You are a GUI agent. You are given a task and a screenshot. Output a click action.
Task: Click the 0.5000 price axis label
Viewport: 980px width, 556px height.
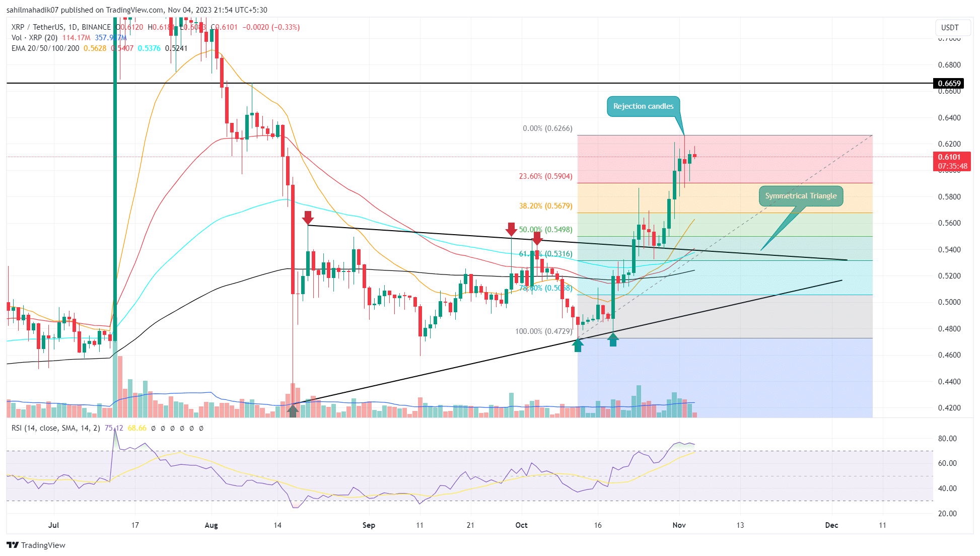point(949,302)
